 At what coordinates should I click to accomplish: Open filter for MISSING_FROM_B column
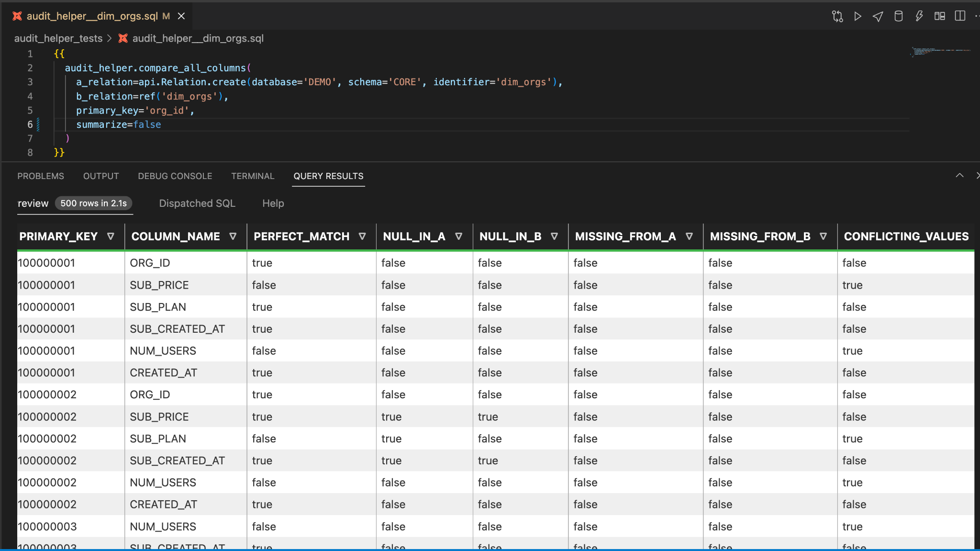click(824, 236)
